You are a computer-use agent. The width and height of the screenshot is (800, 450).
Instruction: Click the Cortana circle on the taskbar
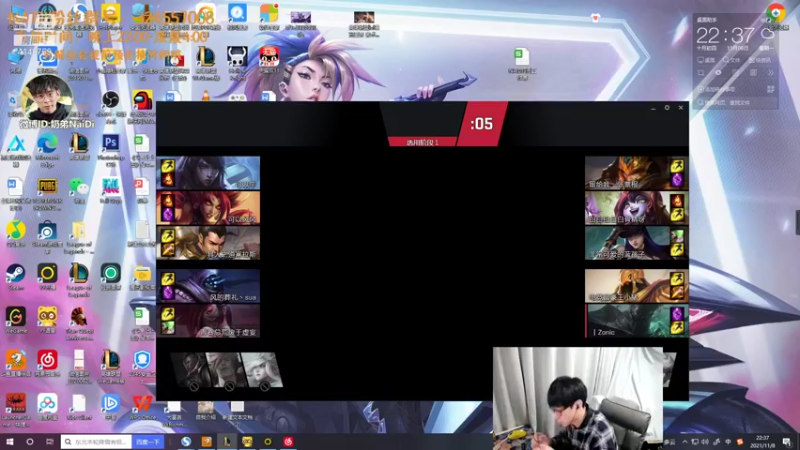(30, 442)
